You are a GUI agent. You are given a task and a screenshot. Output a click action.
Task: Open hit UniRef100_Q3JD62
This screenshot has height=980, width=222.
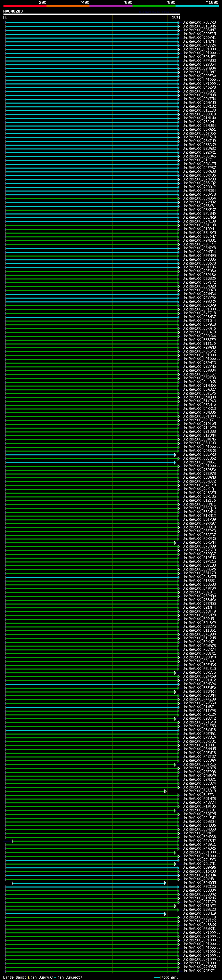click(x=199, y=459)
